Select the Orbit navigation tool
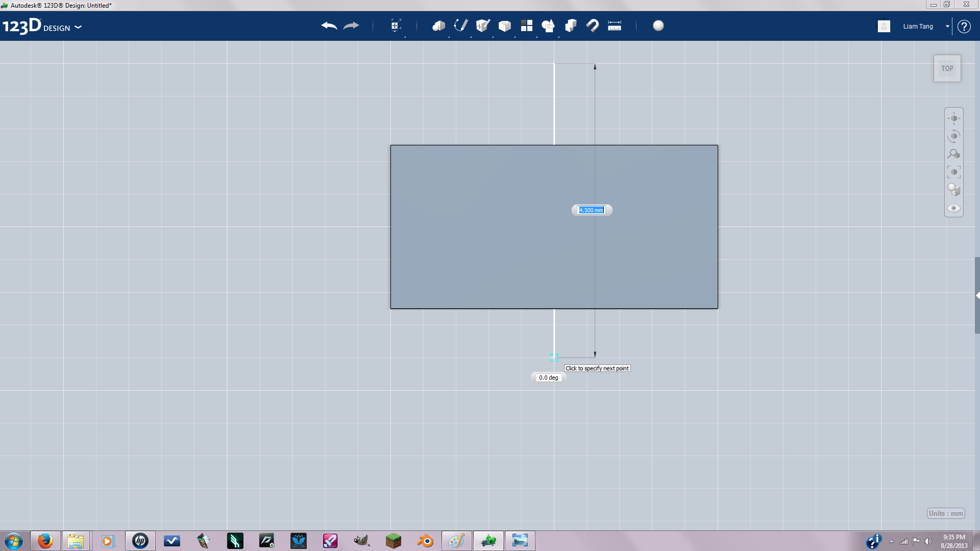 click(954, 136)
